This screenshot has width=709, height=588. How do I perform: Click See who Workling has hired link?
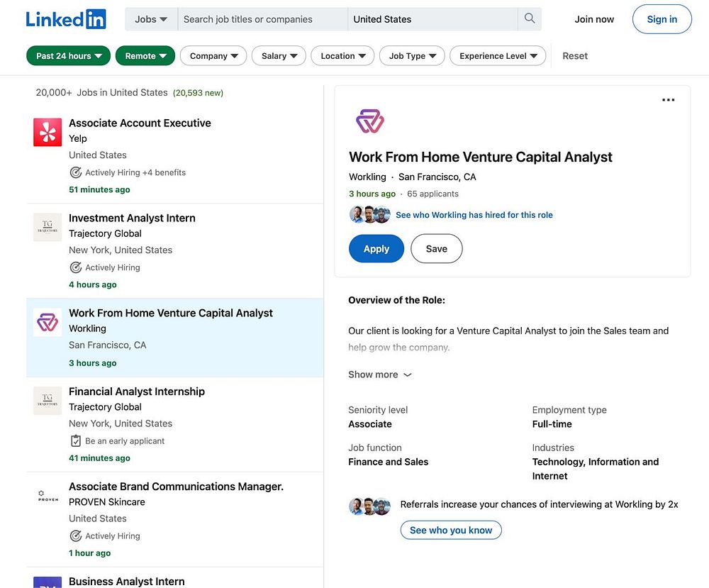pos(474,215)
